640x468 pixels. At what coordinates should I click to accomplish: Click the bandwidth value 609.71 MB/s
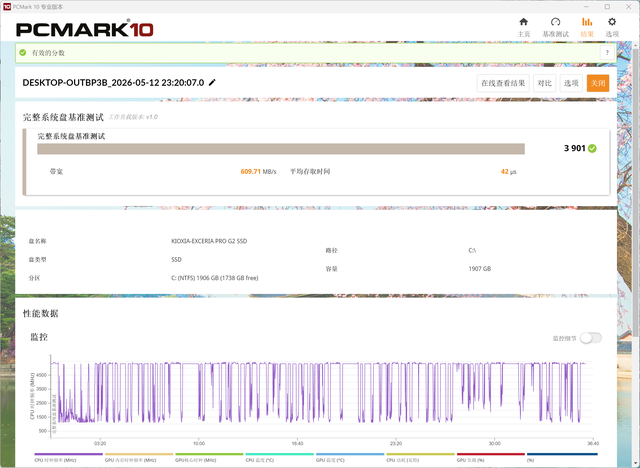click(x=258, y=172)
